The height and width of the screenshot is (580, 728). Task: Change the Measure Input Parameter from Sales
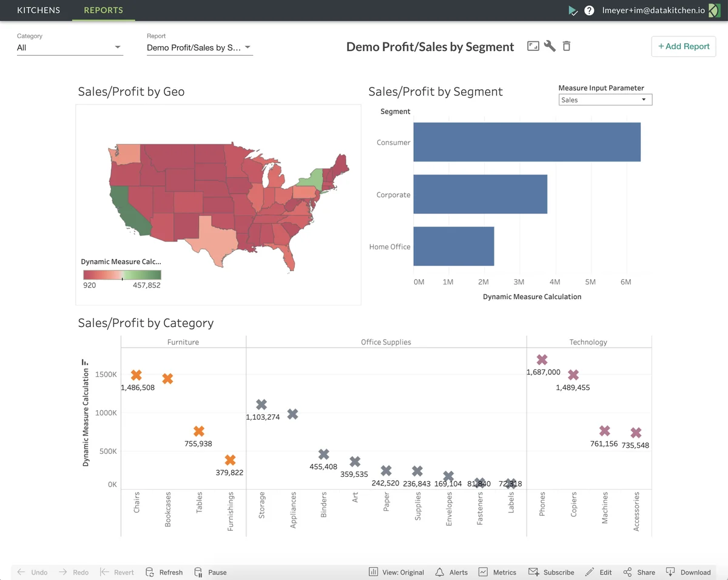click(x=605, y=99)
